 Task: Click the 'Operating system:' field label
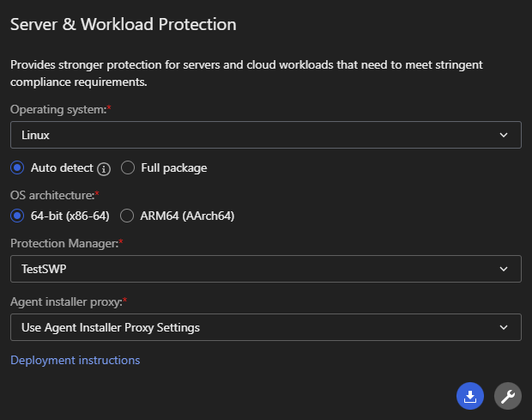[x=58, y=110]
